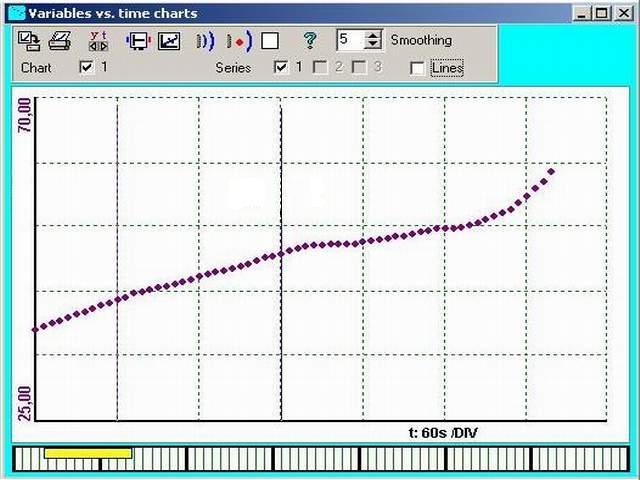Screen dimensions: 640x480
Task: Enable the Series 3 checkbox
Action: tap(359, 67)
